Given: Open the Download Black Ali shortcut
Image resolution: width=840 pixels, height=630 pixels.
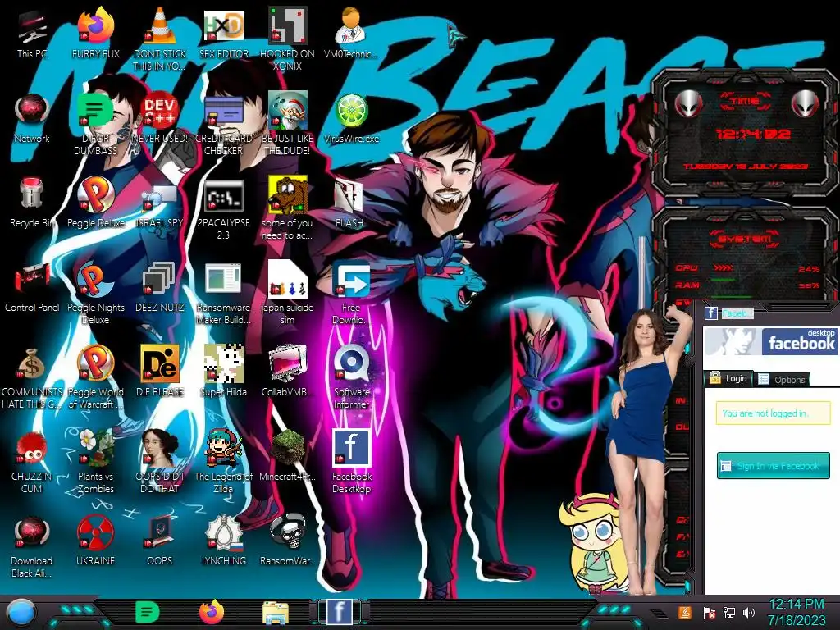Looking at the screenshot, I should tap(32, 532).
